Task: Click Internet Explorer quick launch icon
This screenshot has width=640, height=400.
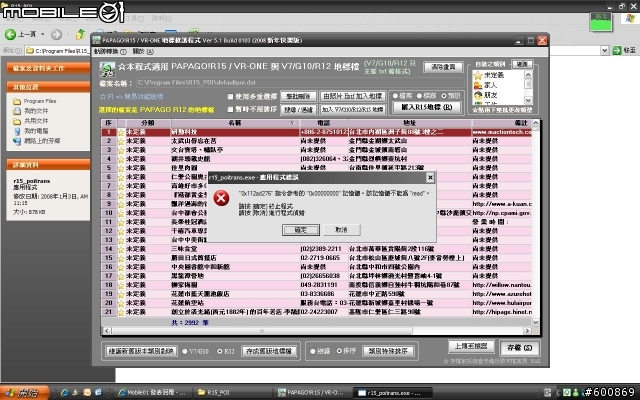Action: click(x=64, y=393)
